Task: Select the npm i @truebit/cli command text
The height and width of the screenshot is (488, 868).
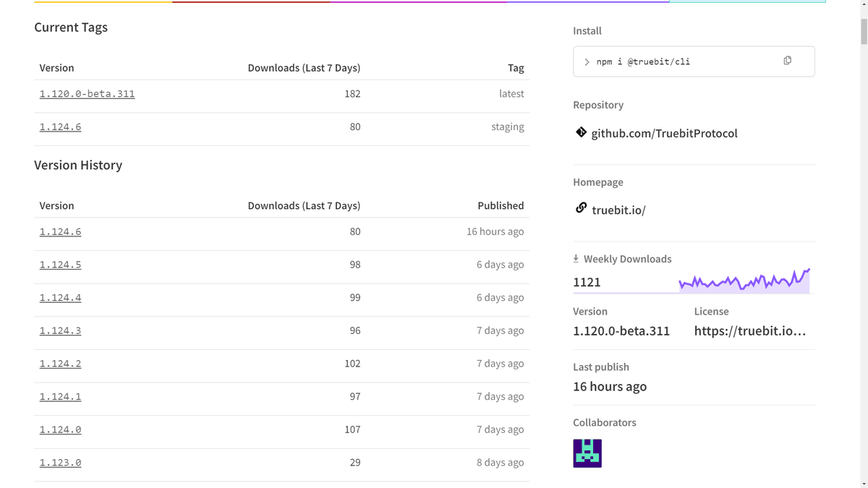Action: [x=643, y=61]
